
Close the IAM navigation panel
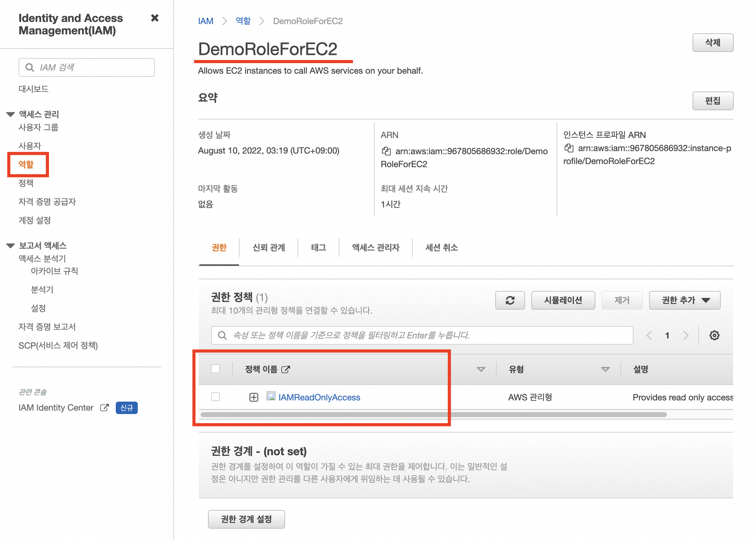155,18
